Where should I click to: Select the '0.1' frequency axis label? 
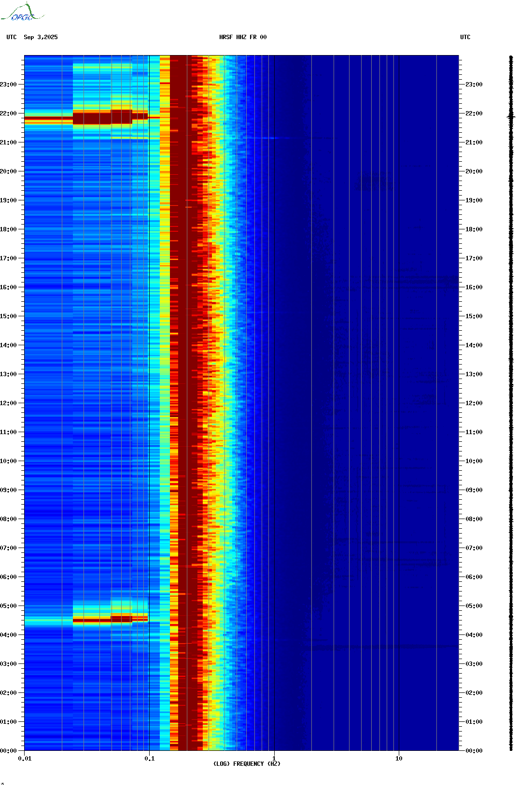pyautogui.click(x=149, y=759)
